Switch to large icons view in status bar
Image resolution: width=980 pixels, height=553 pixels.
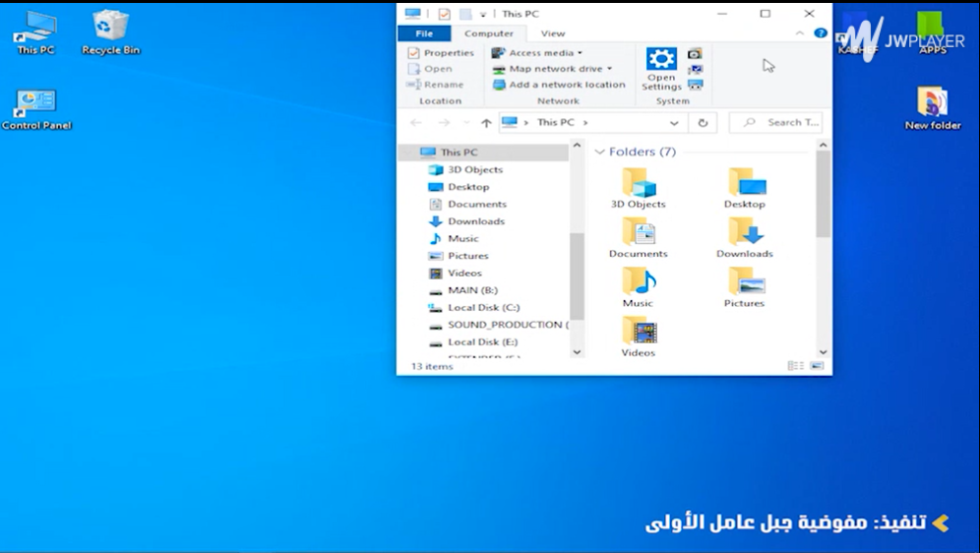(817, 366)
